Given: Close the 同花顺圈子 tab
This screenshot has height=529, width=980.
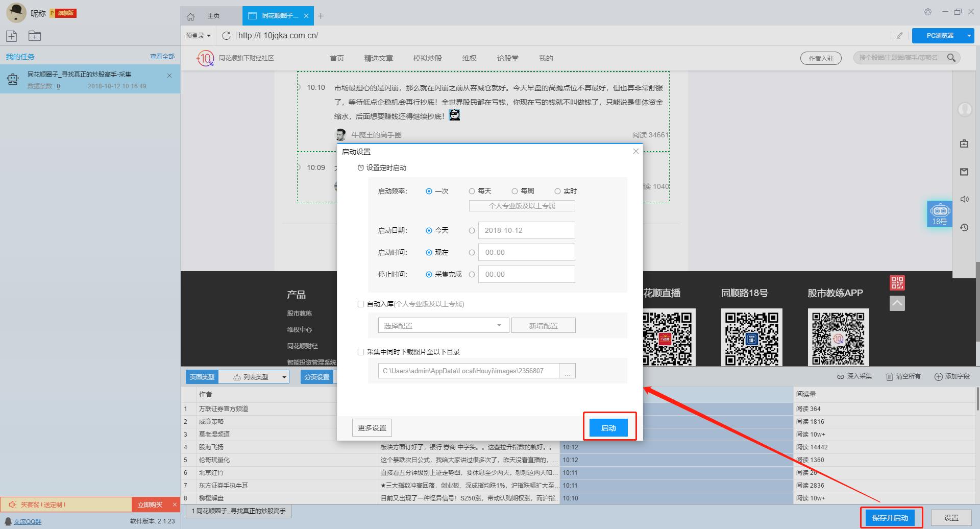Looking at the screenshot, I should pyautogui.click(x=306, y=16).
